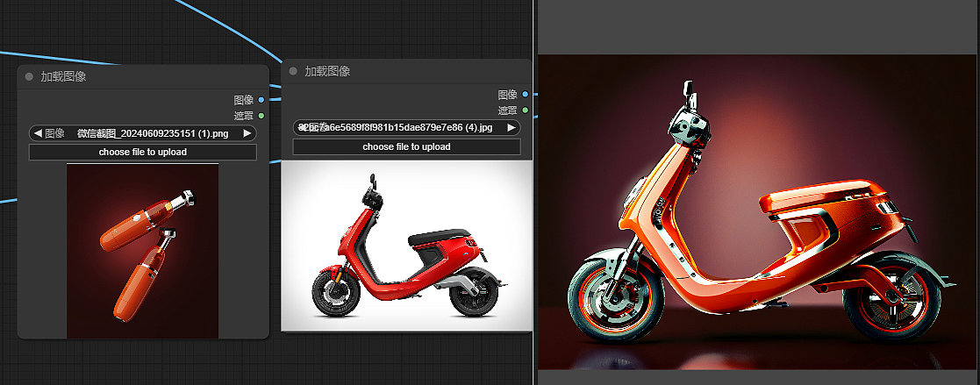This screenshot has width=980, height=385.
Task: Select the right node's 加载图像 title
Action: (327, 71)
